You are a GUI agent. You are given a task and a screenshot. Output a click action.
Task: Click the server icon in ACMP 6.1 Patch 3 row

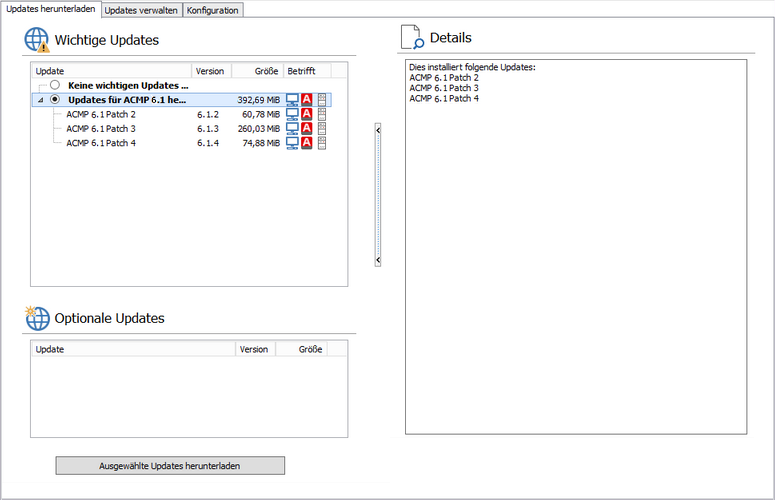(322, 128)
